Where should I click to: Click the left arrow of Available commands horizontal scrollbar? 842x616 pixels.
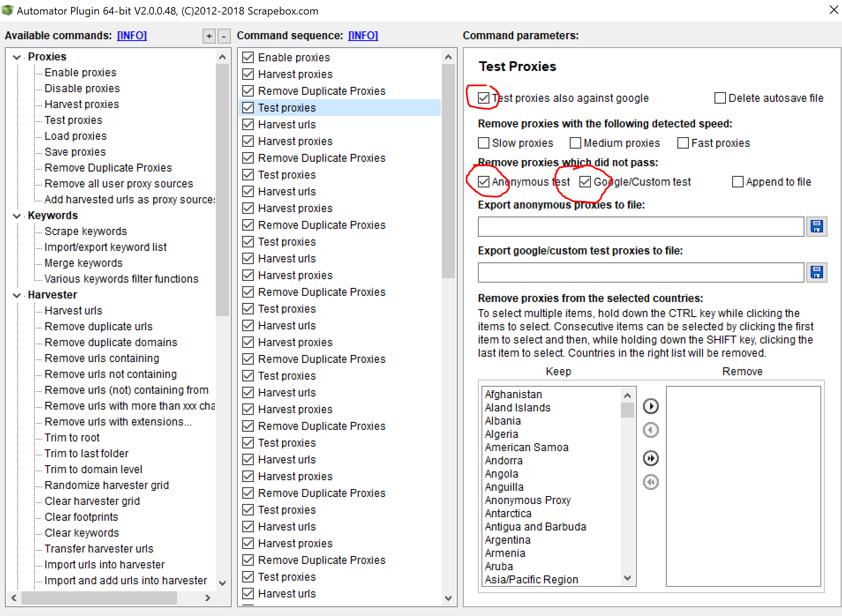pyautogui.click(x=14, y=598)
